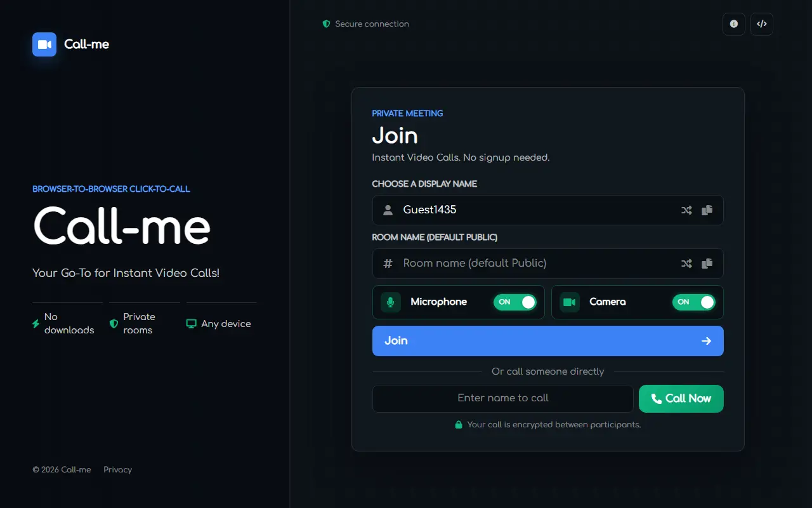Click the Or call someone directly text
Viewport: 812px width, 508px height.
pos(548,371)
